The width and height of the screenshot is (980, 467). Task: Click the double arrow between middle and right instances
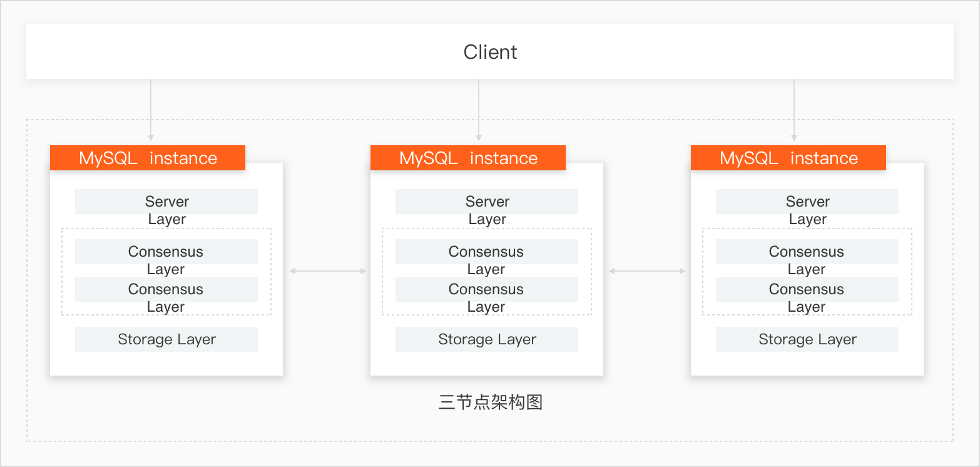pos(647,271)
